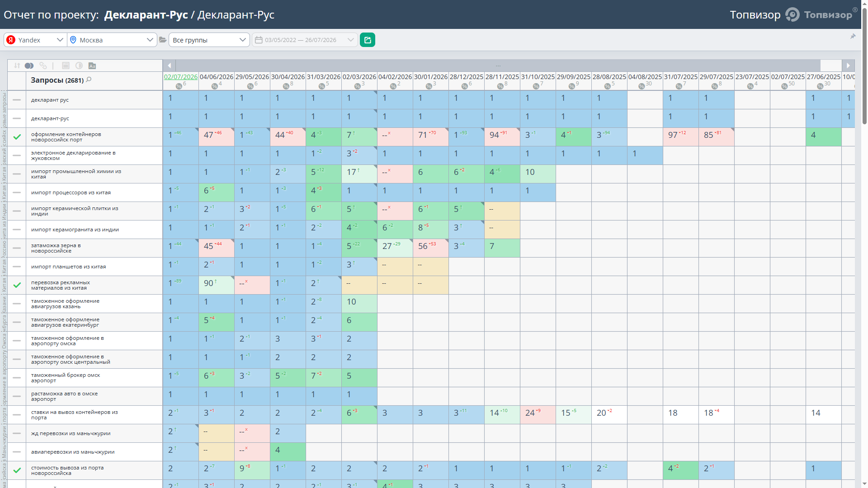This screenshot has height=488, width=868.
Task: Click the percent icon under 28/12/2025
Action: (x=465, y=86)
